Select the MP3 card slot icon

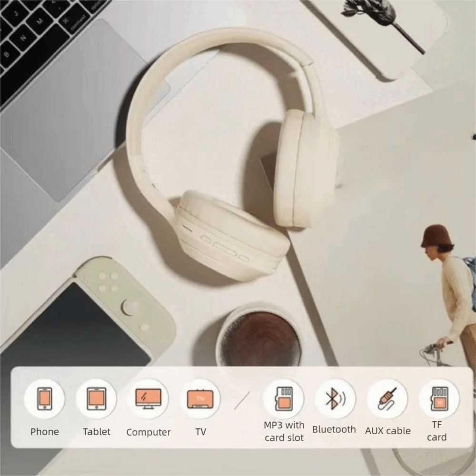pos(284,398)
